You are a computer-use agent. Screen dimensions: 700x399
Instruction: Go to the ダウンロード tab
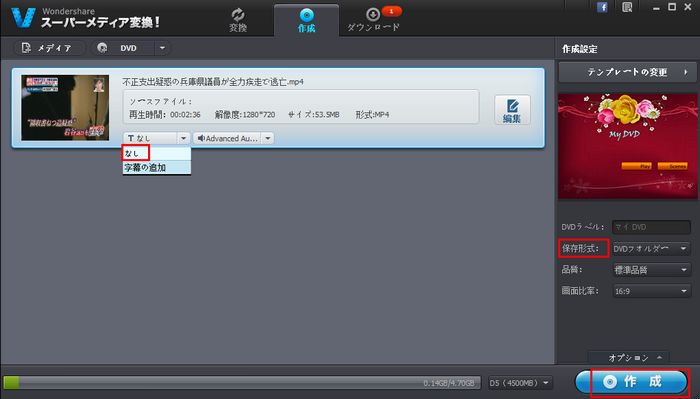373,21
